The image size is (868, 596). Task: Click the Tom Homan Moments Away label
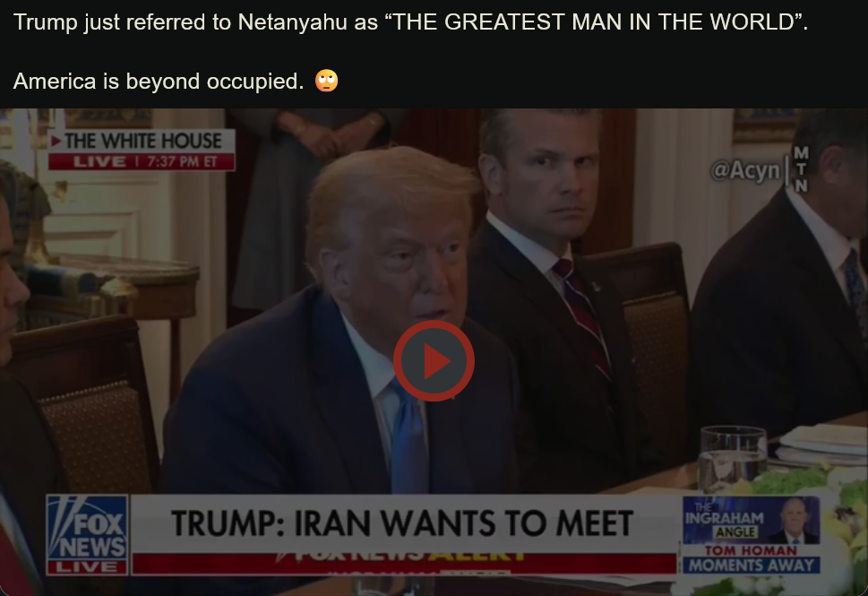point(752,559)
